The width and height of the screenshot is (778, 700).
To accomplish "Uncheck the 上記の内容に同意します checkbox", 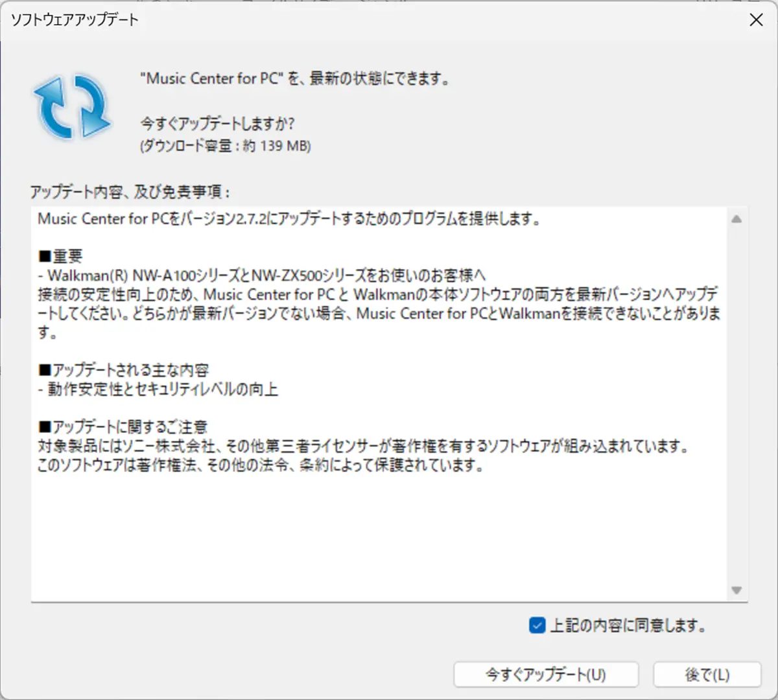I will pos(537,625).
